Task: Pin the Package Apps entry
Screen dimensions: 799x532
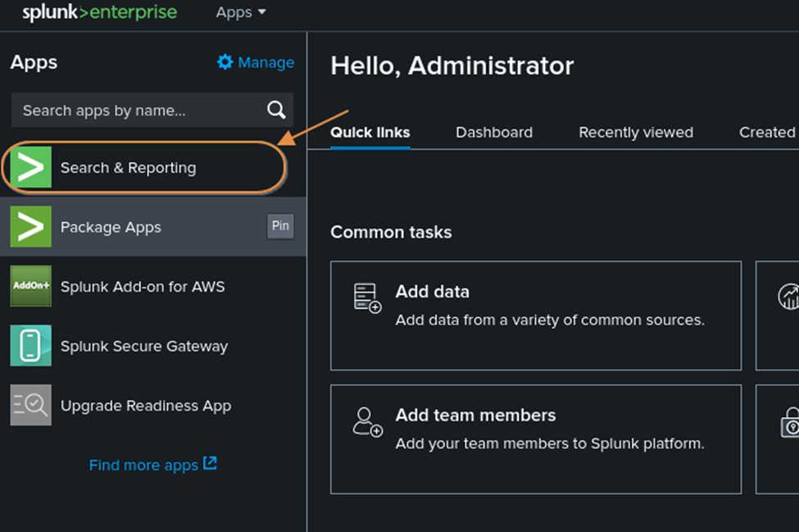Action: coord(280,227)
